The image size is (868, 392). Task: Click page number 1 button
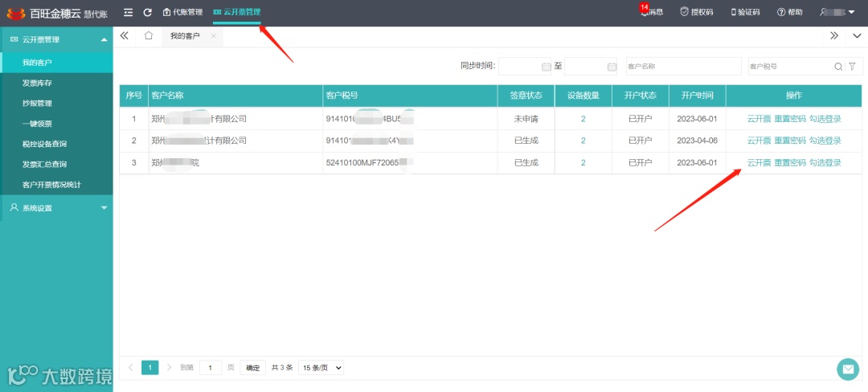150,367
